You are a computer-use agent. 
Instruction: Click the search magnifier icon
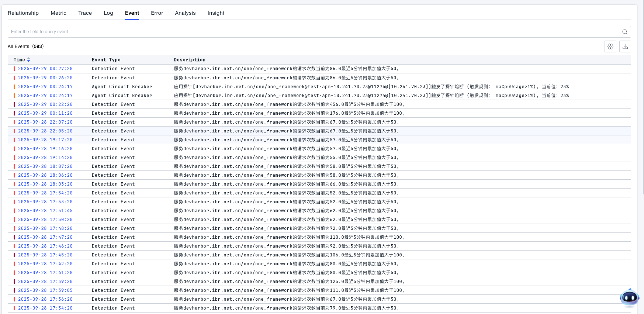tap(624, 32)
